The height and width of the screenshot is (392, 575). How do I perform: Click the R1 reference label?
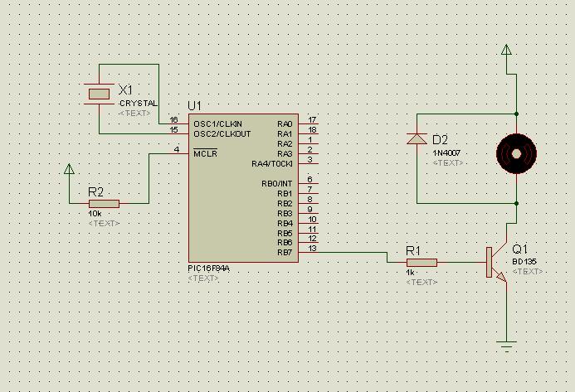click(413, 251)
